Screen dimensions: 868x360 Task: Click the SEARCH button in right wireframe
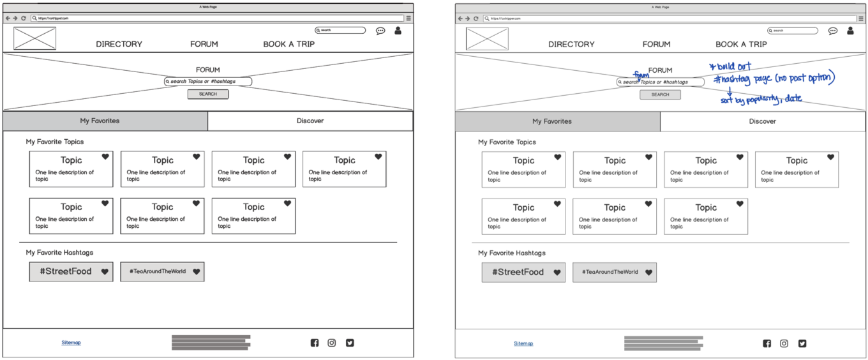(661, 94)
